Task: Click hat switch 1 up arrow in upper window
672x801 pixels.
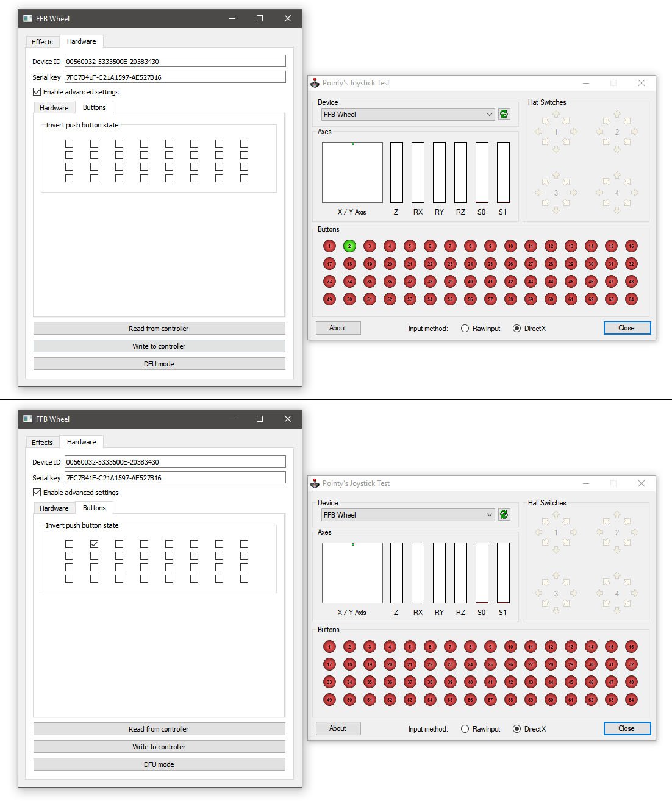Action: click(556, 115)
